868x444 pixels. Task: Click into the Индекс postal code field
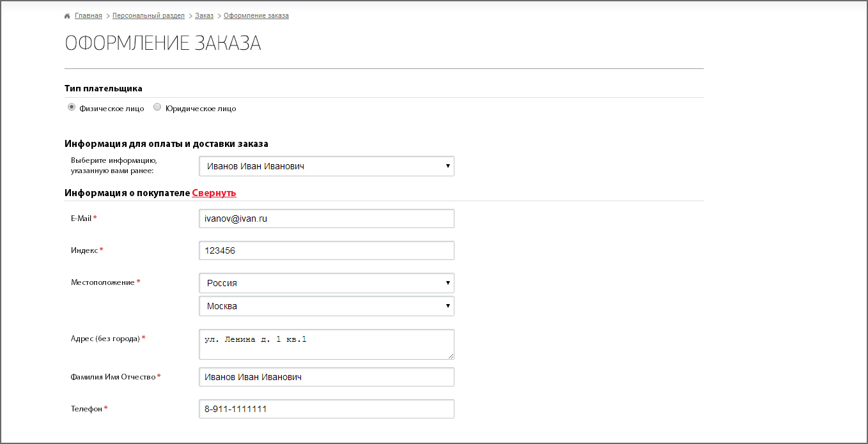(x=326, y=250)
